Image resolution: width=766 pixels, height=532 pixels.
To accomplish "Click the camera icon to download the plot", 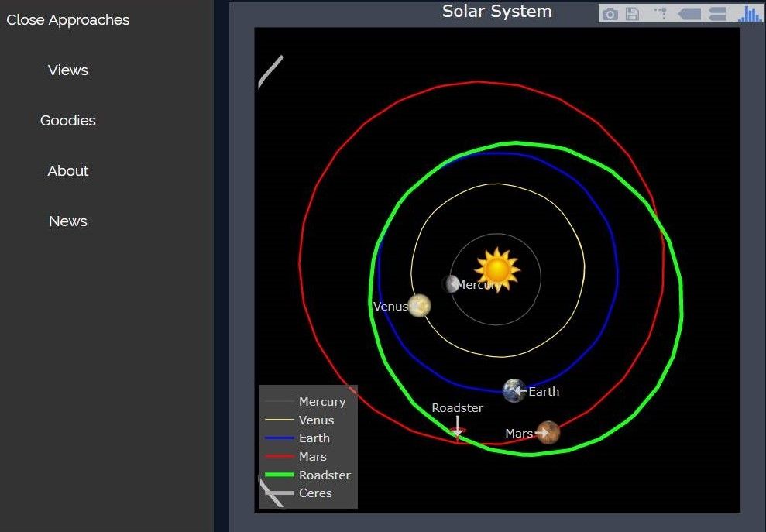I will tap(611, 13).
